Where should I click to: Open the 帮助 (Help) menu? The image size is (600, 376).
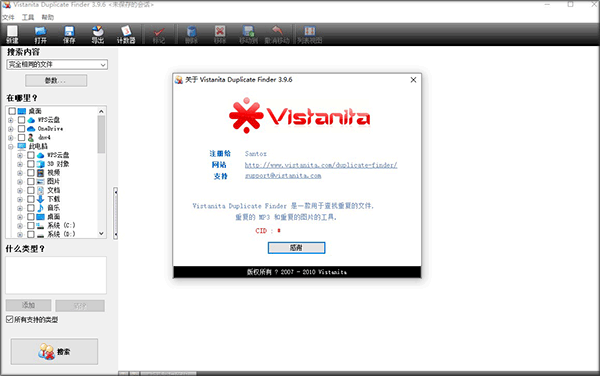(x=48, y=17)
